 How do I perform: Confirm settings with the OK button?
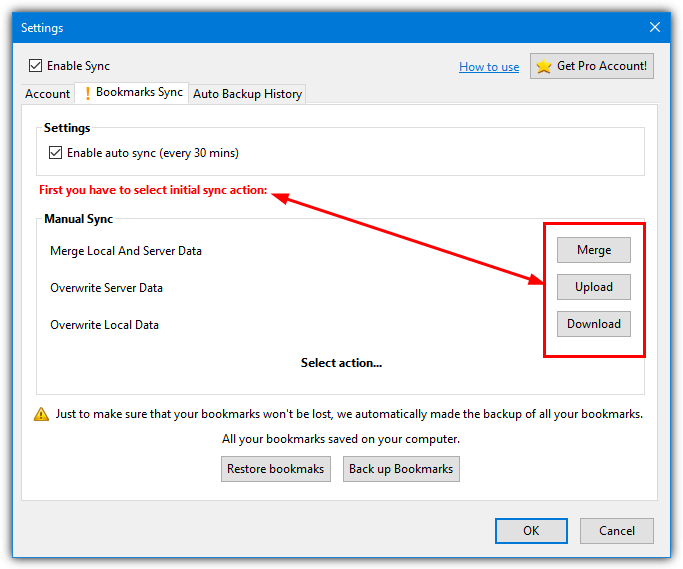531,531
